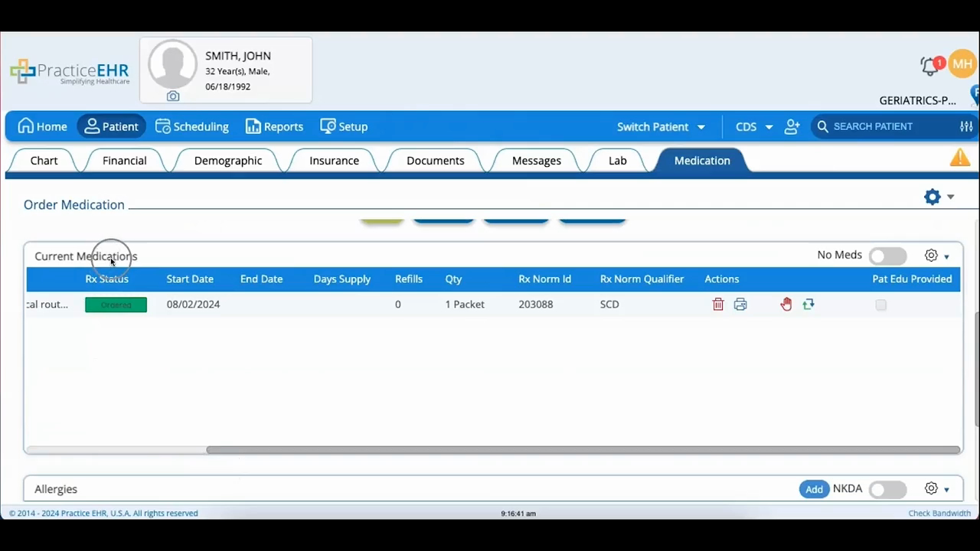
Task: Switch to the Messages tab
Action: [x=536, y=160]
